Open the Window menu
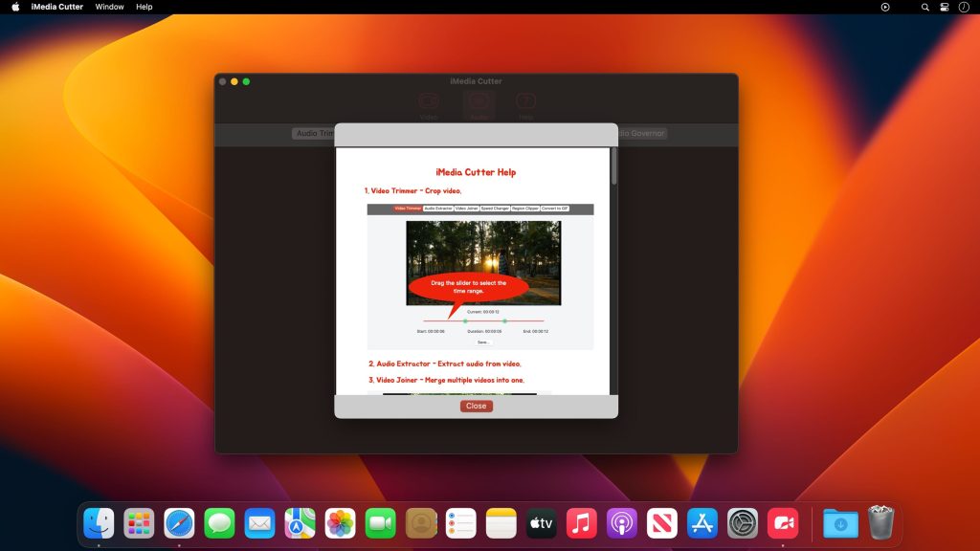This screenshot has height=551, width=980. [x=109, y=7]
